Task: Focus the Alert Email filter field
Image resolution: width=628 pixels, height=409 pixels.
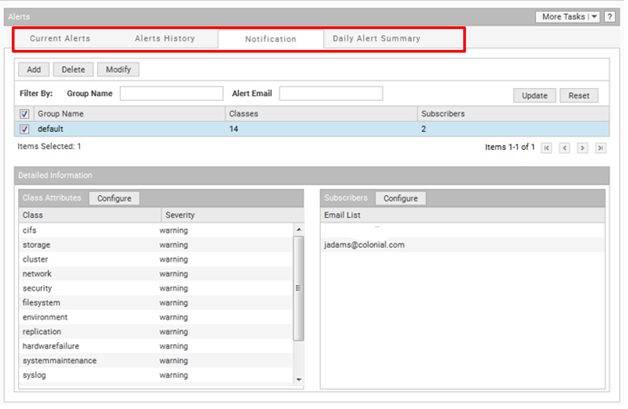Action: (330, 94)
